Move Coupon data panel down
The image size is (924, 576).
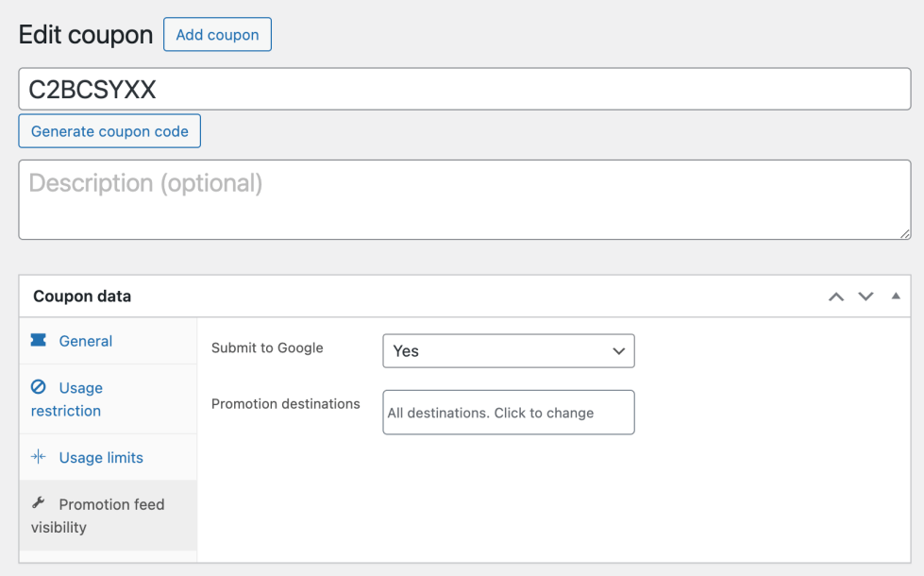pyautogui.click(x=865, y=296)
